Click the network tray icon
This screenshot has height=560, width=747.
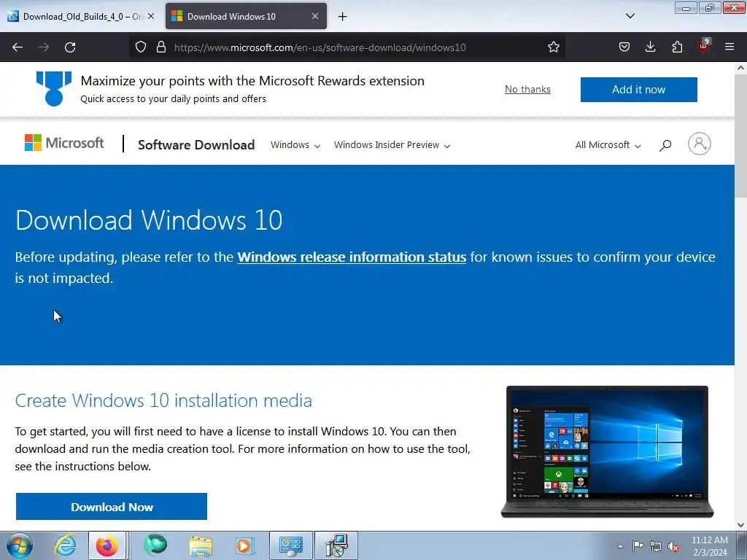[x=656, y=546]
